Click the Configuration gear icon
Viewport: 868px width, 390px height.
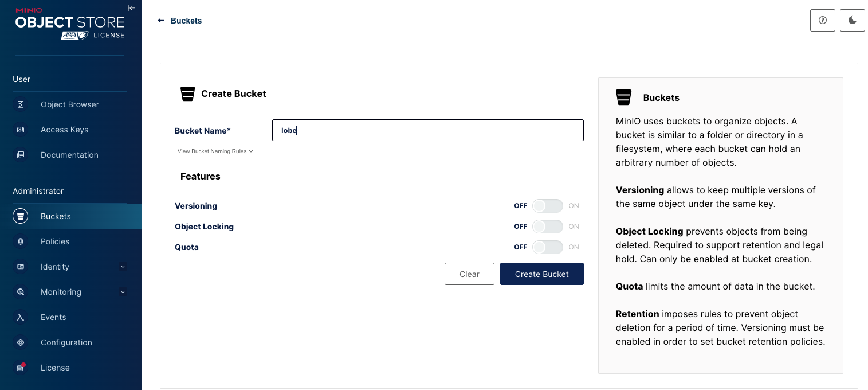[x=21, y=342]
